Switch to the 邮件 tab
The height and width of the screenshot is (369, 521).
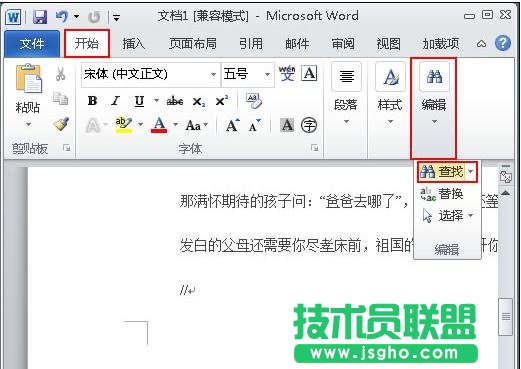click(297, 44)
